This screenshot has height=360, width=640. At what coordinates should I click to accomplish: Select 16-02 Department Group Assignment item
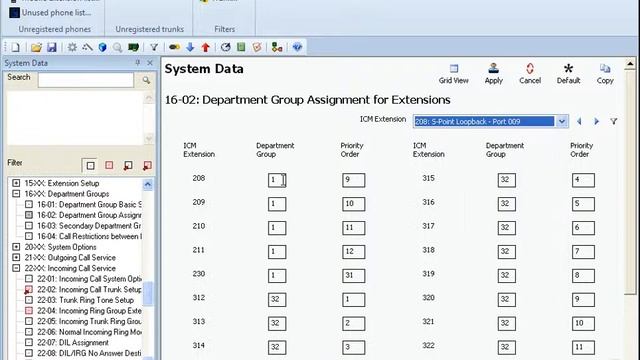coord(89,215)
